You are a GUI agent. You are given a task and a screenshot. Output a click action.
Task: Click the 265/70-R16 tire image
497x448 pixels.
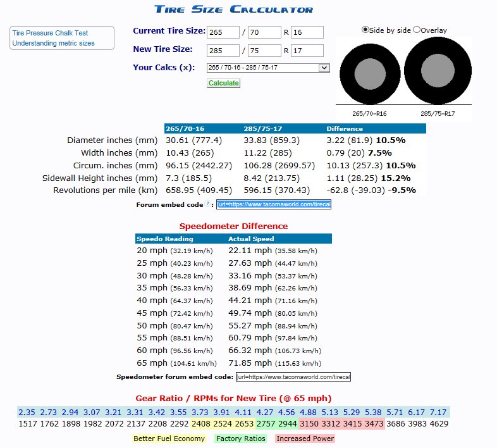click(370, 74)
